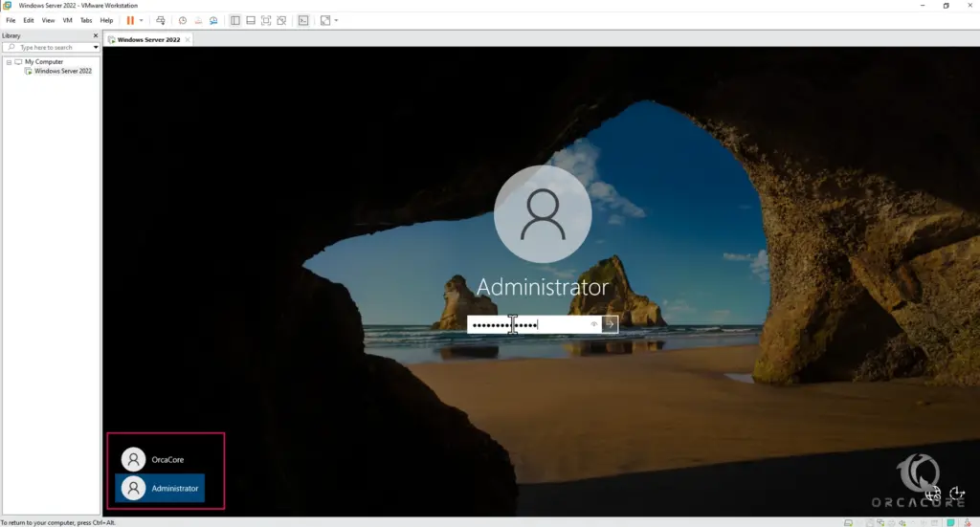
Task: Open Ease of Access on login screen
Action: (957, 494)
